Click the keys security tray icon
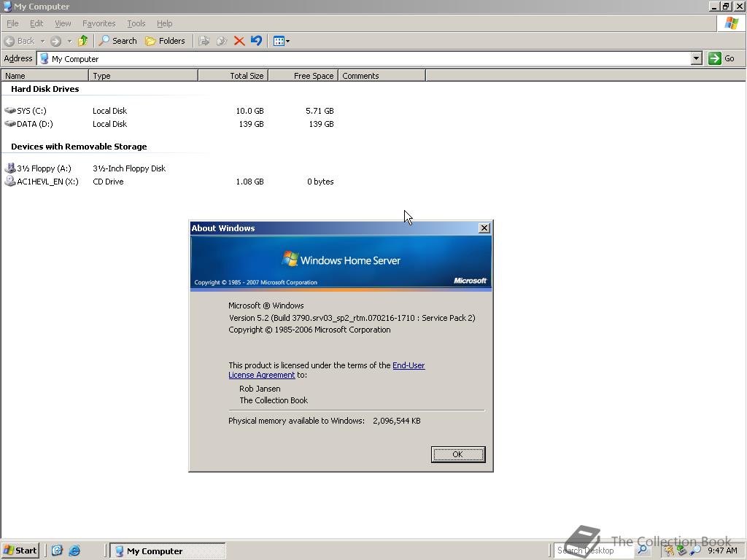This screenshot has width=747, height=560. click(670, 551)
